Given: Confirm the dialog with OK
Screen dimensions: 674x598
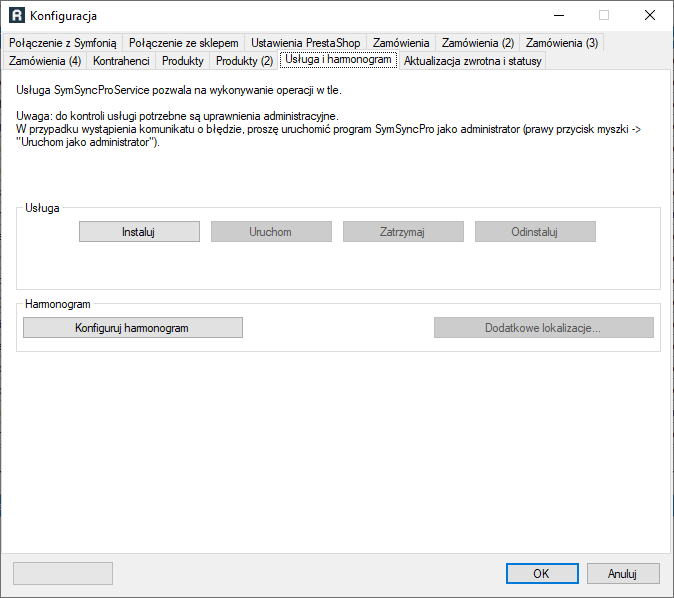Looking at the screenshot, I should tap(542, 573).
